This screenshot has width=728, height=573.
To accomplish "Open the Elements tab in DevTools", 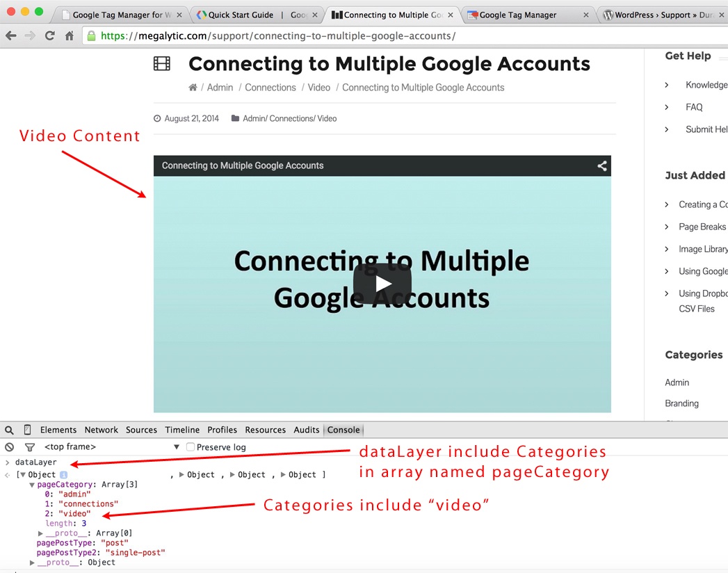I will click(58, 430).
